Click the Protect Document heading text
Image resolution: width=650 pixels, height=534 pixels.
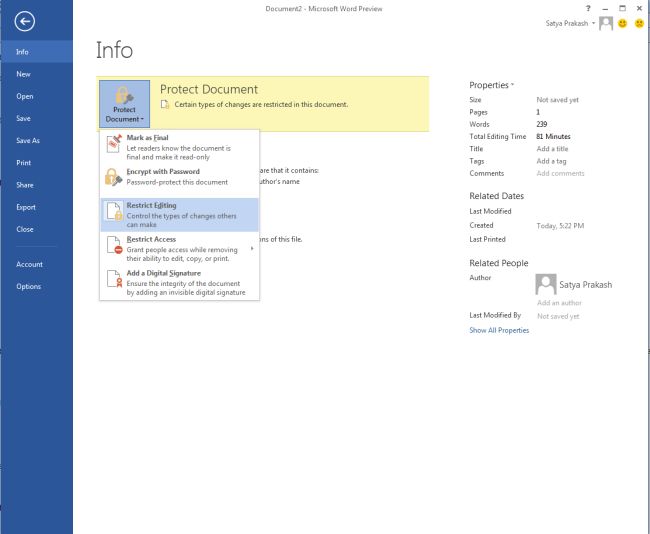(209, 89)
